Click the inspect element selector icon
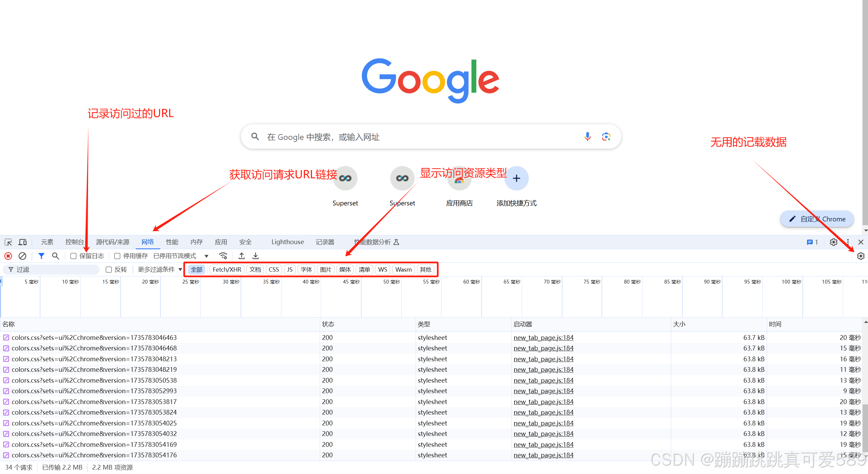 click(x=8, y=242)
